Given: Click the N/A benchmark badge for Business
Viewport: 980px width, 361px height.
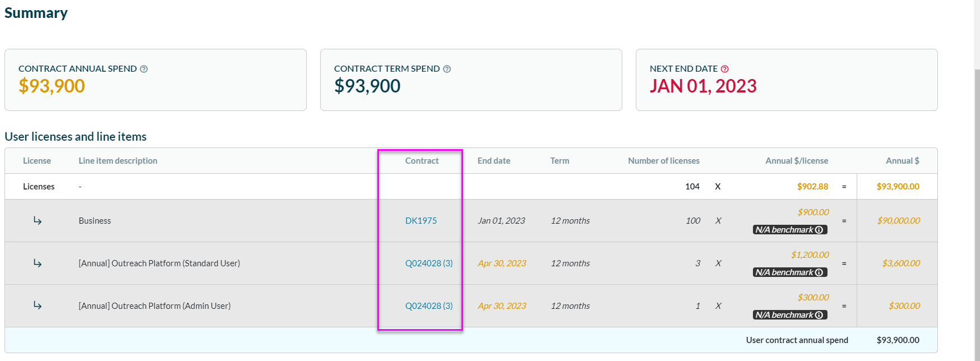Looking at the screenshot, I should [x=783, y=230].
